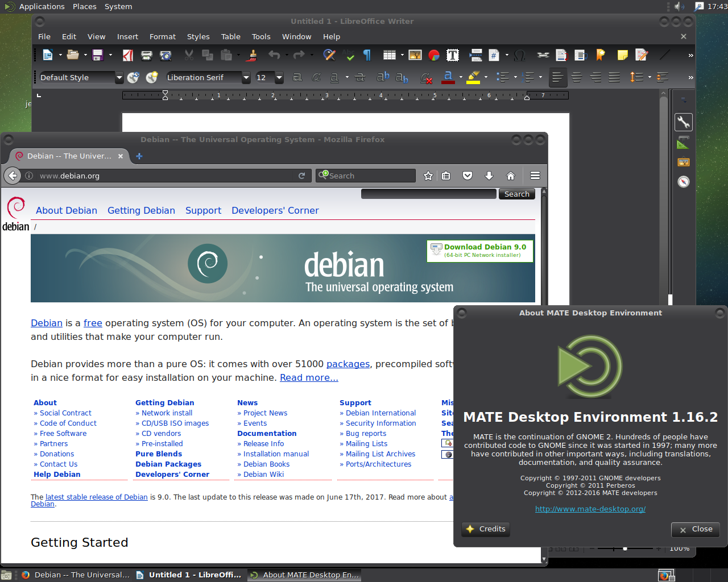The height and width of the screenshot is (582, 728).
Task: Open the Styles menu in Writer
Action: pyautogui.click(x=198, y=36)
